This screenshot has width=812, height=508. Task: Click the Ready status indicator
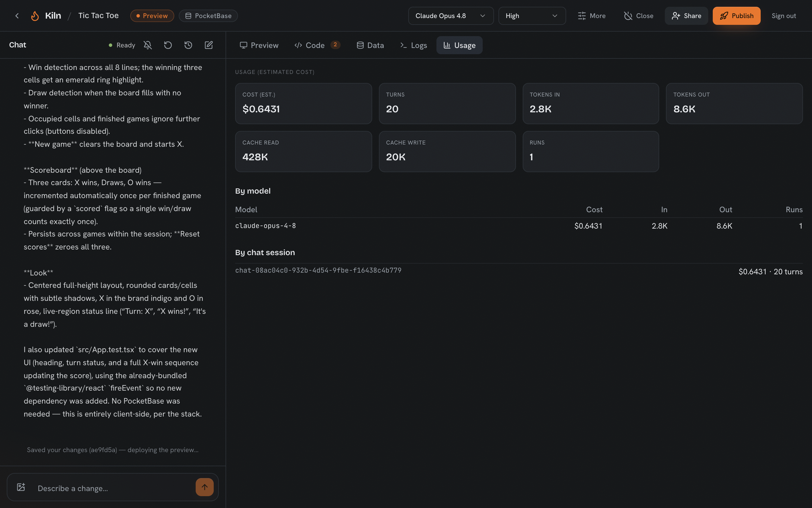(x=122, y=45)
